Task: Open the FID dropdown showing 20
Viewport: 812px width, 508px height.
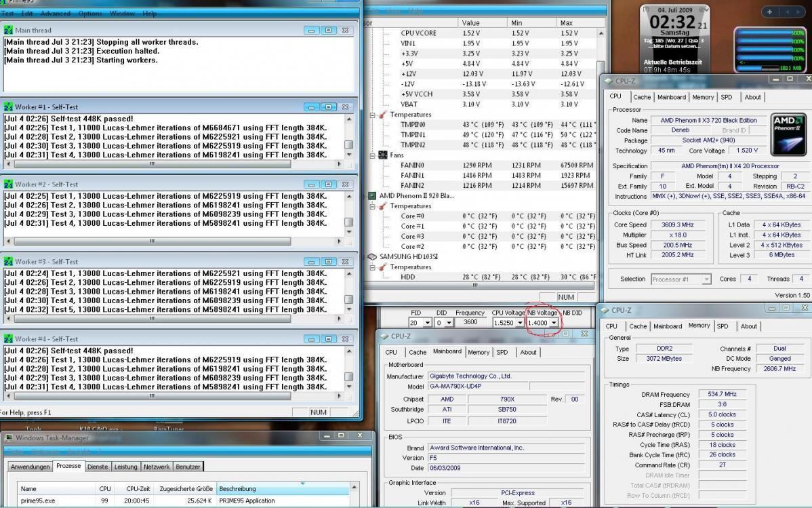Action: (x=427, y=322)
